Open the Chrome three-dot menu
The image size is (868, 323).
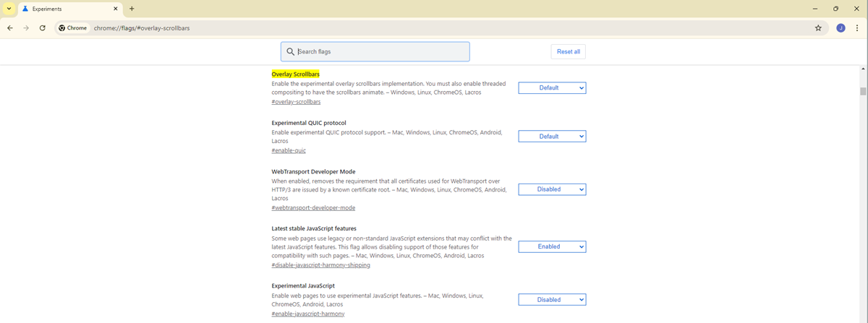pos(857,28)
